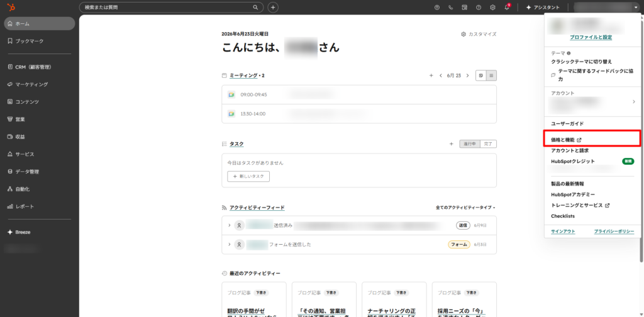Click the HubSpot sprocket logo
The width and height of the screenshot is (644, 317).
pos(11,7)
